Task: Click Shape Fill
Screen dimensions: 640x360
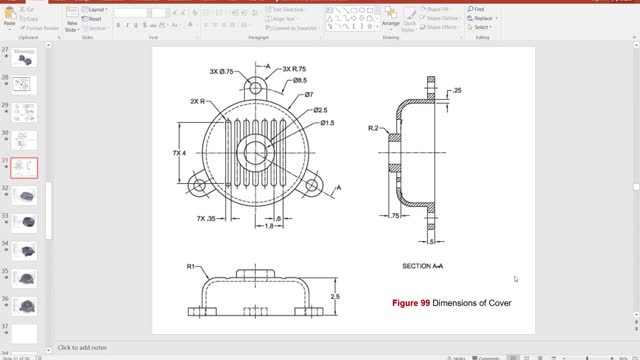Action: [x=434, y=9]
